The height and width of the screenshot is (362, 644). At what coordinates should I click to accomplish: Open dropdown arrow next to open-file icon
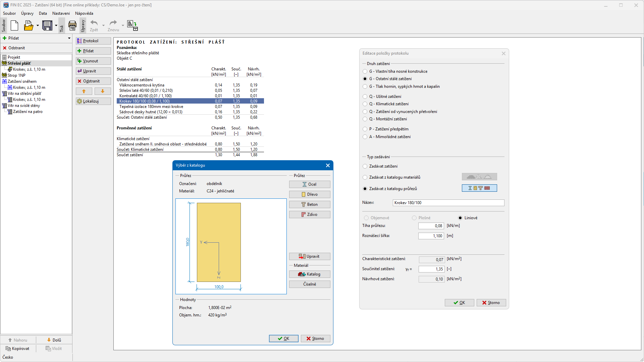pos(38,25)
